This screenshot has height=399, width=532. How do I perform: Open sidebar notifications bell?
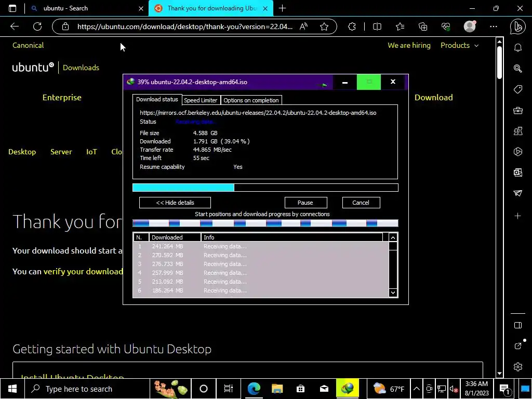tap(518, 47)
